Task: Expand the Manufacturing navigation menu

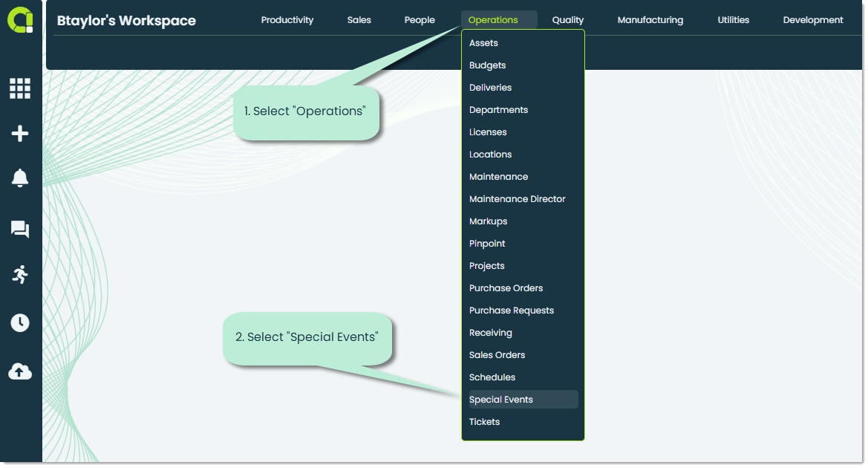Action: (x=650, y=20)
